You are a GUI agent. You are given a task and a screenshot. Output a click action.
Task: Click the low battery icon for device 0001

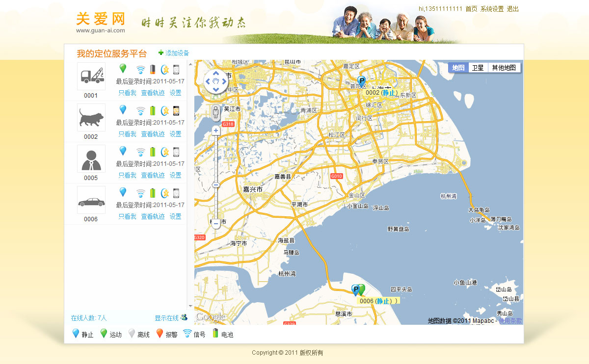(153, 70)
